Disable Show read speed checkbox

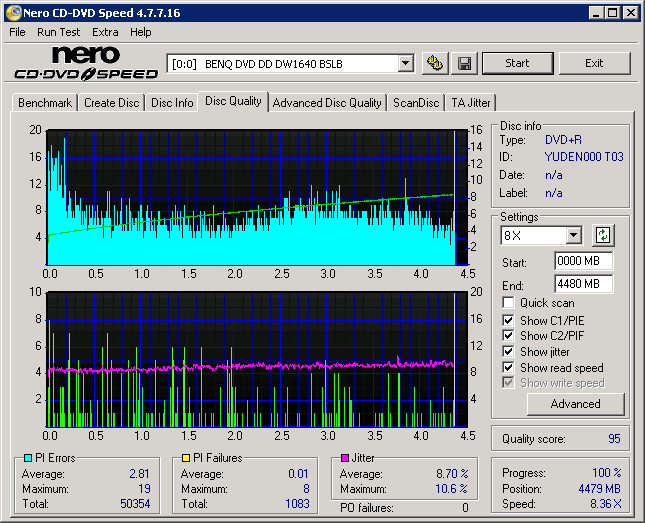click(509, 368)
